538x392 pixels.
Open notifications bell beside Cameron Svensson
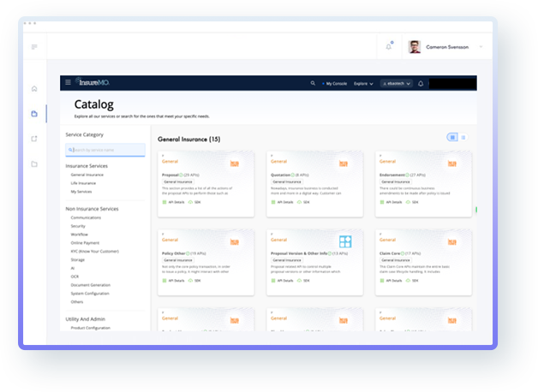click(389, 46)
